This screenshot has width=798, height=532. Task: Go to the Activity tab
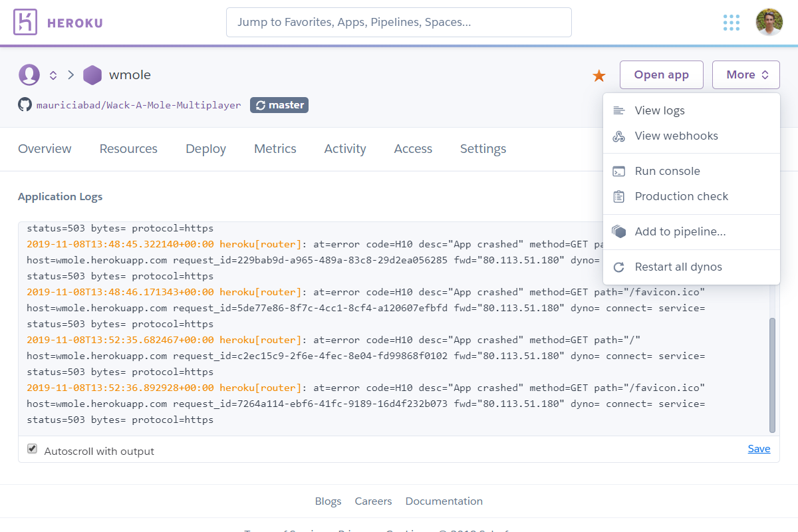point(345,149)
